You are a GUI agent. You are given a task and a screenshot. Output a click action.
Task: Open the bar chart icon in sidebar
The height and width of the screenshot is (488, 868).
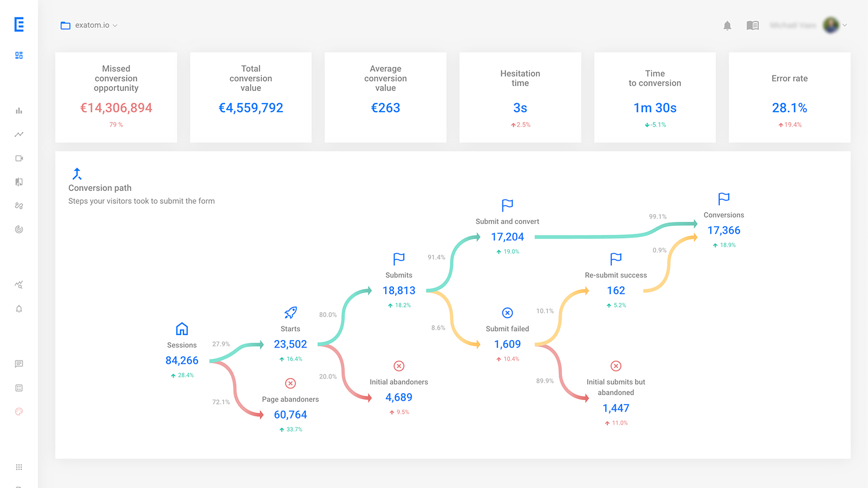click(19, 111)
